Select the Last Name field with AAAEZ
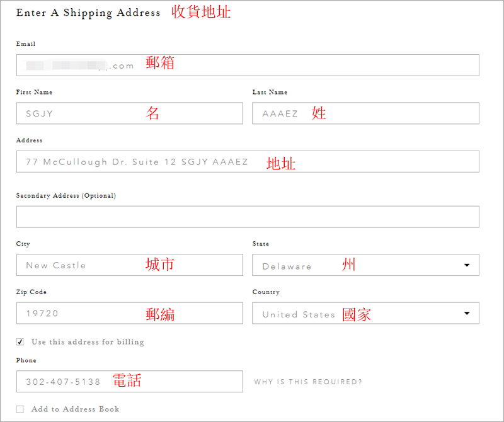 click(x=365, y=113)
